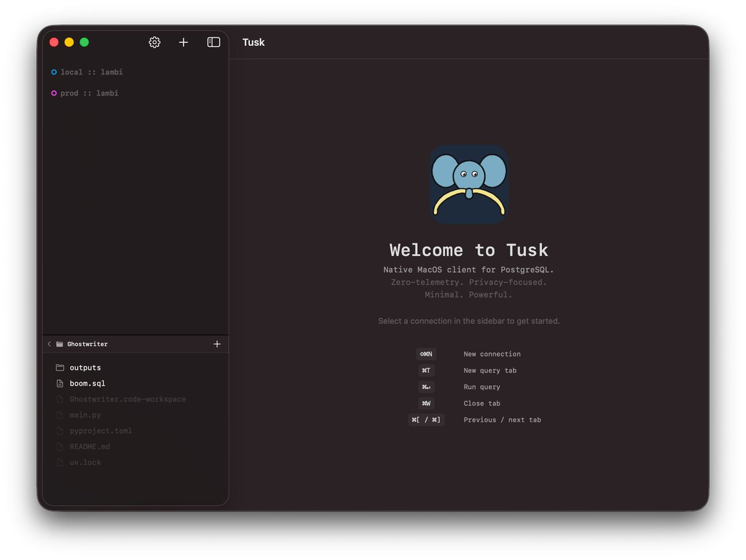Click the Previous / next tab label
The image size is (746, 560).
click(502, 420)
